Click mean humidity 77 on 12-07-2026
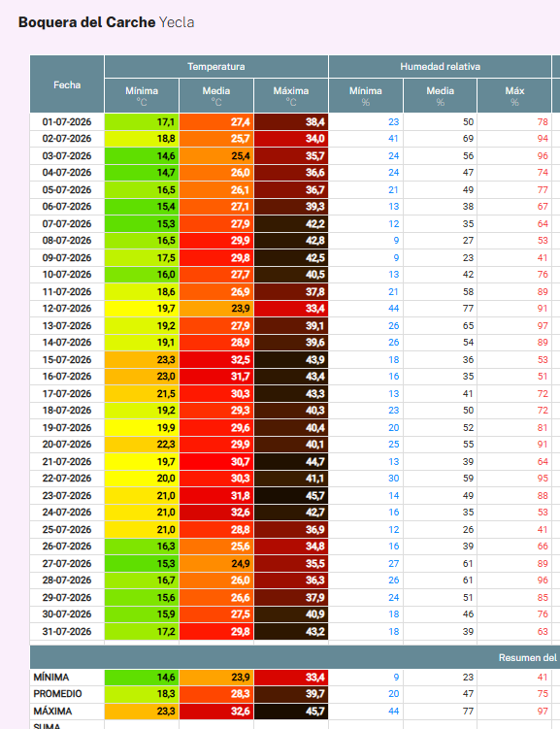The width and height of the screenshot is (560, 729). (440, 309)
